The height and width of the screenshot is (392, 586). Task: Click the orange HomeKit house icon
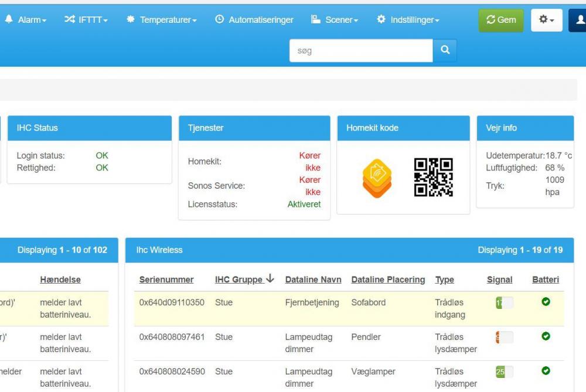click(x=377, y=178)
